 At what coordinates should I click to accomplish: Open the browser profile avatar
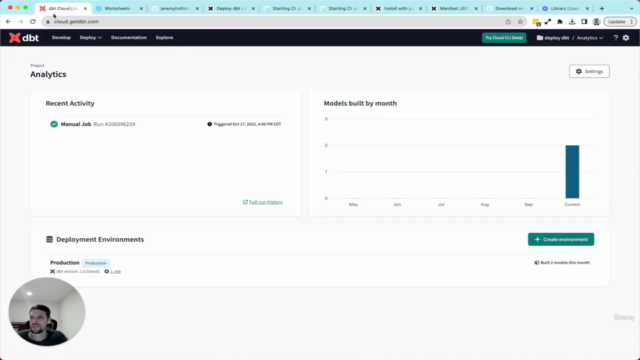(596, 22)
